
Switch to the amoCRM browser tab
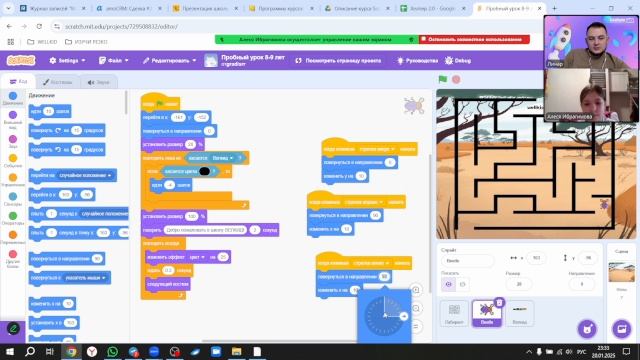tap(128, 8)
